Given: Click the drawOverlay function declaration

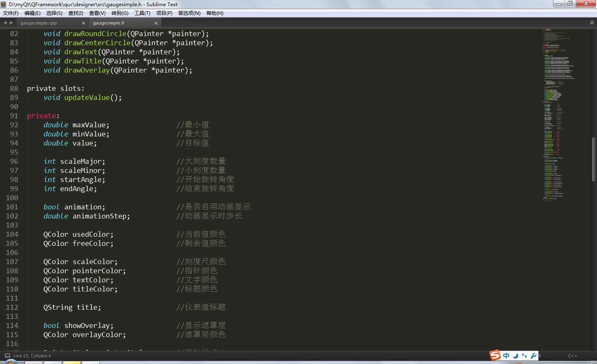Looking at the screenshot, I should pos(118,70).
